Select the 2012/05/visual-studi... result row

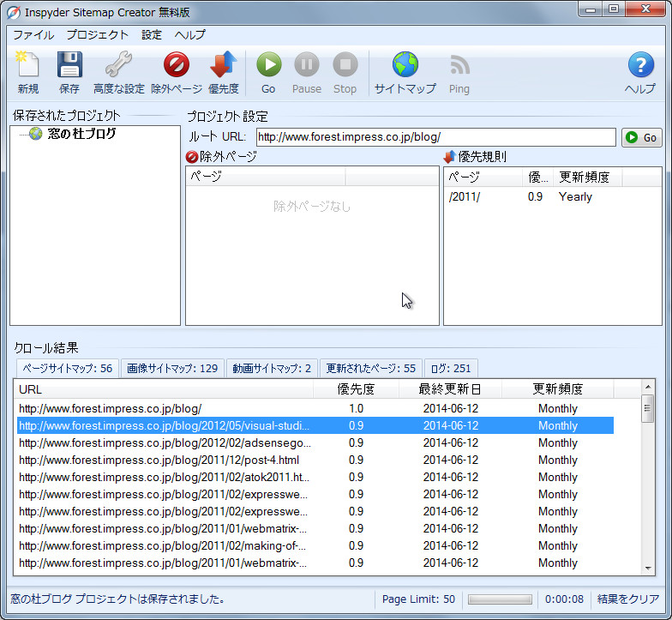tap(315, 425)
